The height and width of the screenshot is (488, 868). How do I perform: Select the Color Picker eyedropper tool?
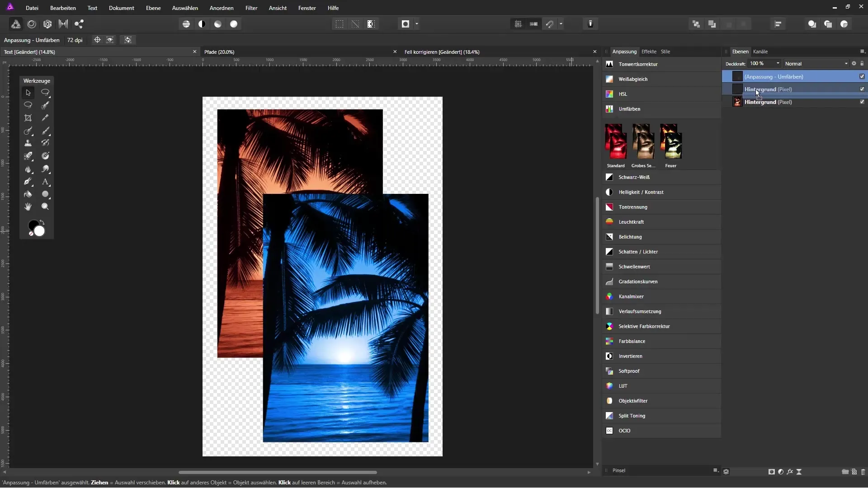coord(45,118)
